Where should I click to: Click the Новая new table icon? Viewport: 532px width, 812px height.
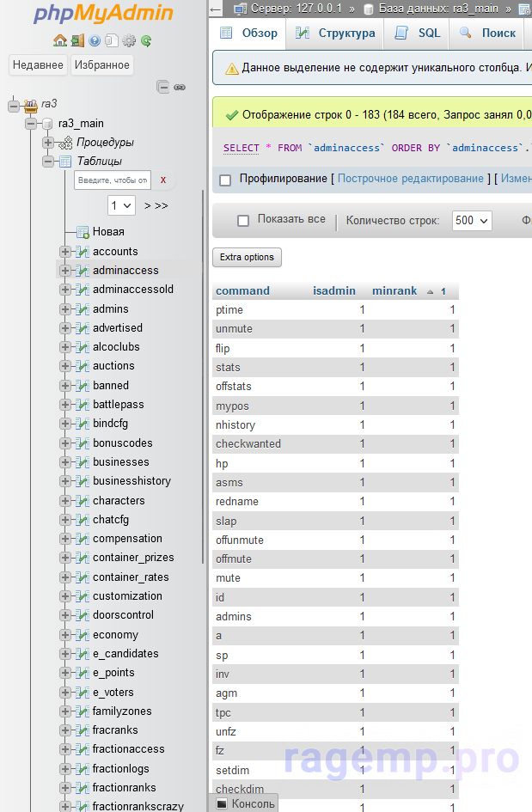(x=83, y=231)
